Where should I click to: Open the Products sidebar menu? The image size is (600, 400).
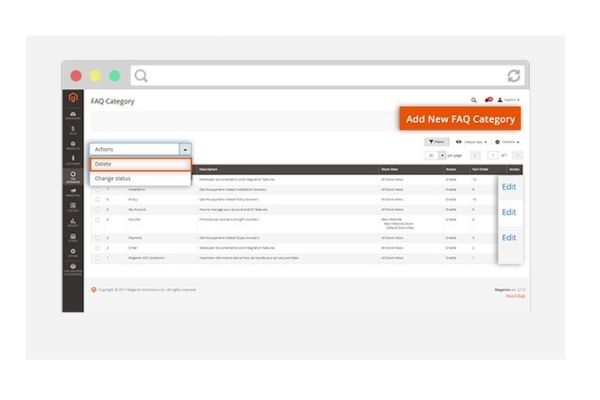73,146
